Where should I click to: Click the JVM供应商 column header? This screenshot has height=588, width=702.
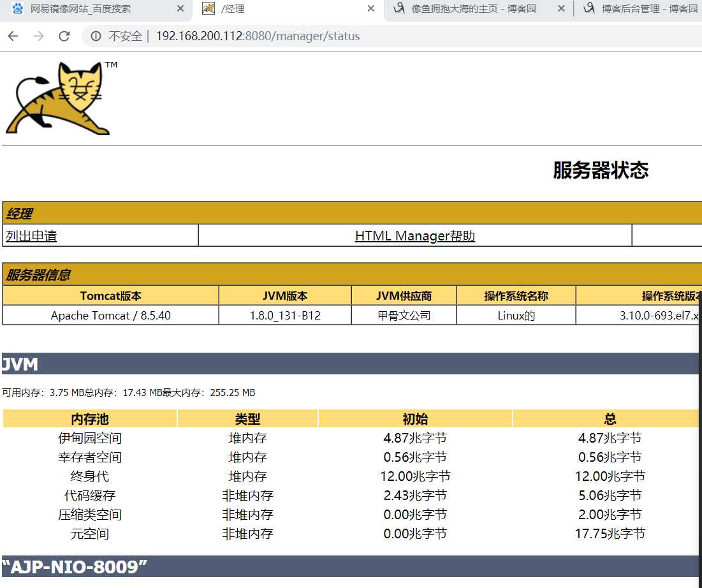click(404, 296)
